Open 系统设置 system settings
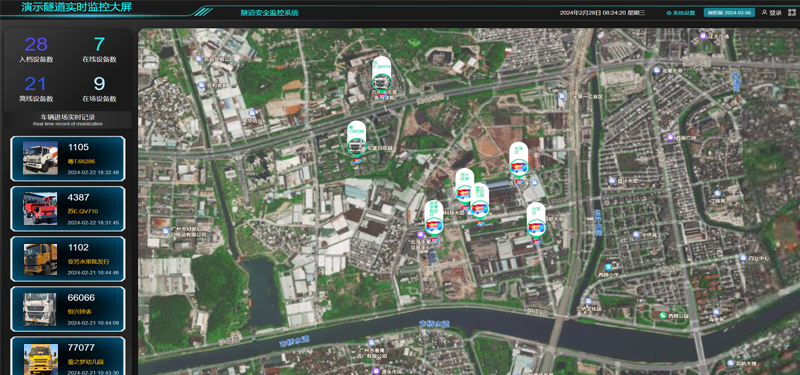800x375 pixels. pyautogui.click(x=681, y=13)
